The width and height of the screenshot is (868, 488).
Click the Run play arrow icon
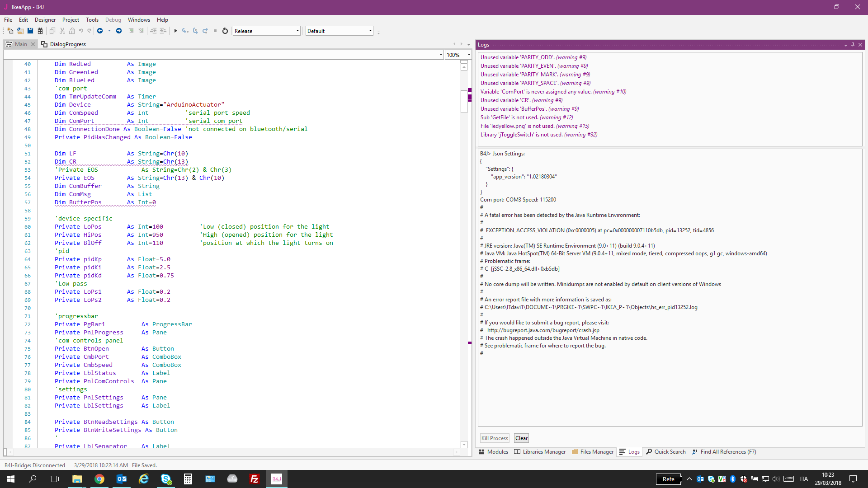point(175,31)
